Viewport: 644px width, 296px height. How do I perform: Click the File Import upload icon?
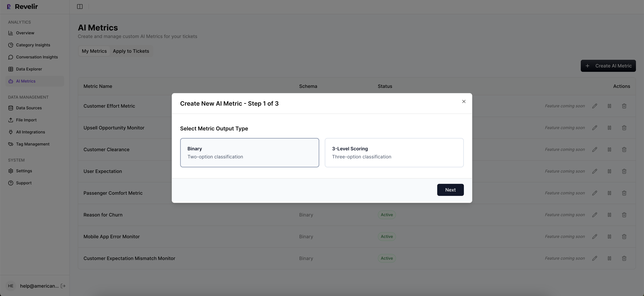click(11, 120)
